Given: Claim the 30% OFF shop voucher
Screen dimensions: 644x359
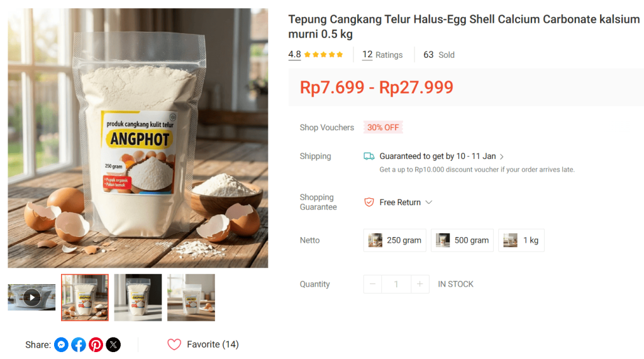Looking at the screenshot, I should pos(383,128).
